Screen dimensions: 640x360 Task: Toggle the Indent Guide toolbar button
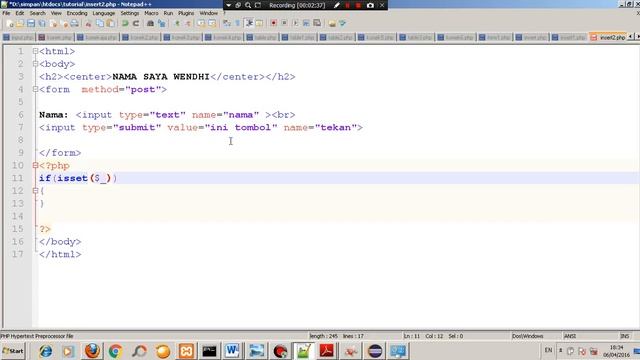point(249,23)
